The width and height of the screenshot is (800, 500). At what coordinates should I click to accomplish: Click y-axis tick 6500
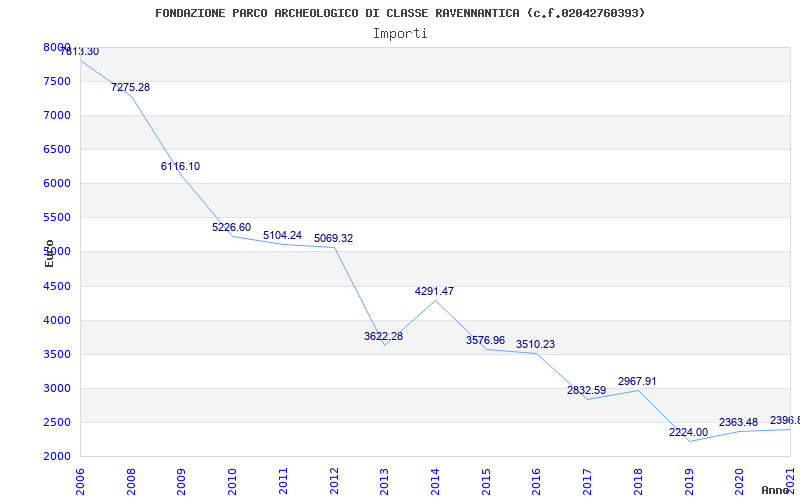tap(57, 149)
